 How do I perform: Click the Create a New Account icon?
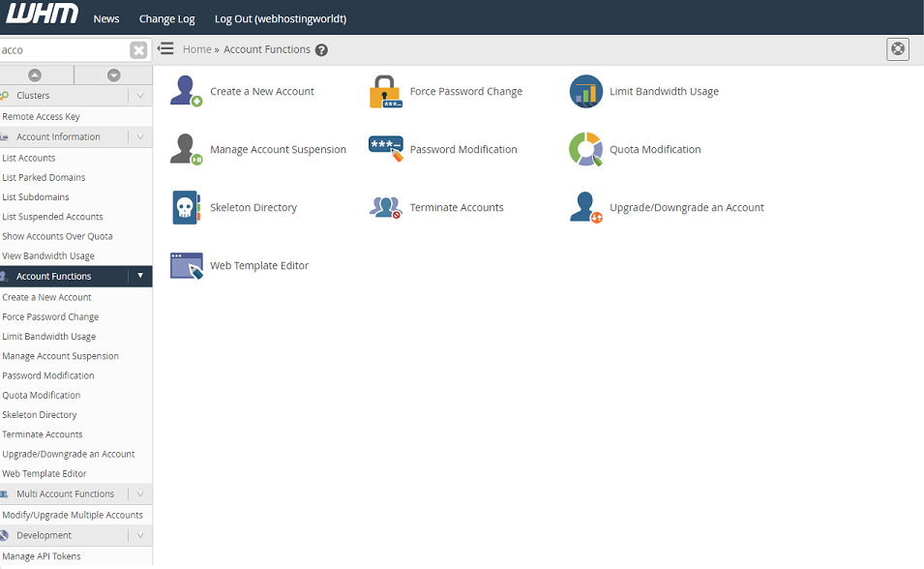(186, 91)
